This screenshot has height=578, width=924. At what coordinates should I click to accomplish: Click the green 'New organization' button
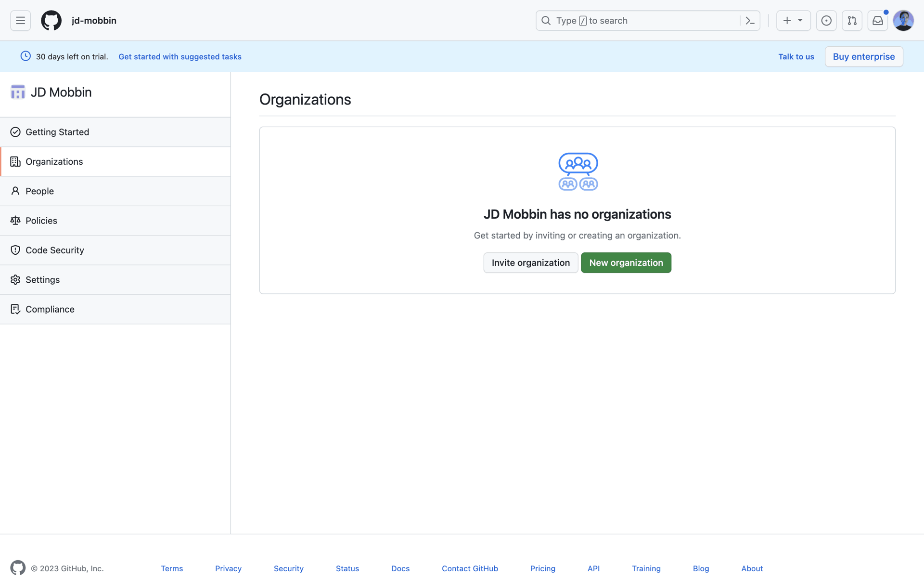coord(626,263)
